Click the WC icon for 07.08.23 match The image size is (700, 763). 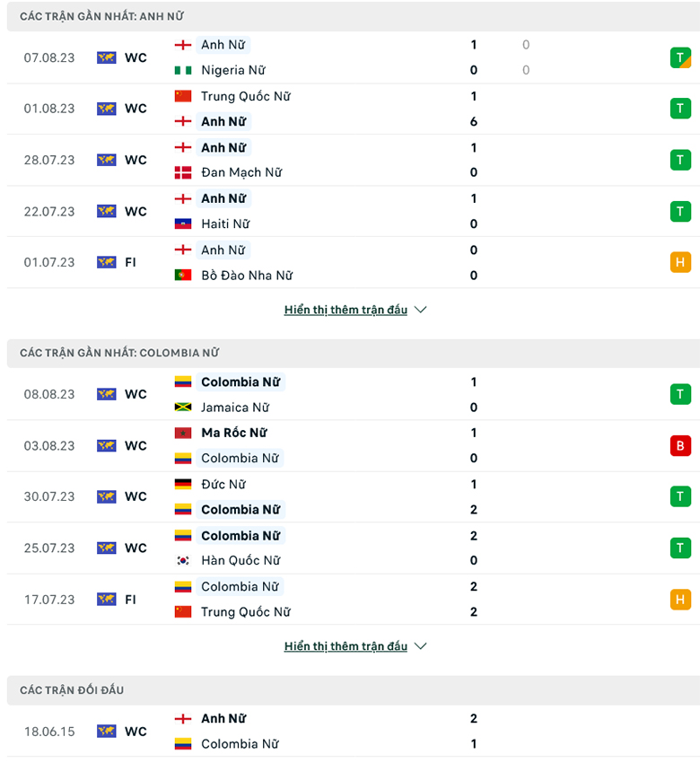click(x=107, y=57)
